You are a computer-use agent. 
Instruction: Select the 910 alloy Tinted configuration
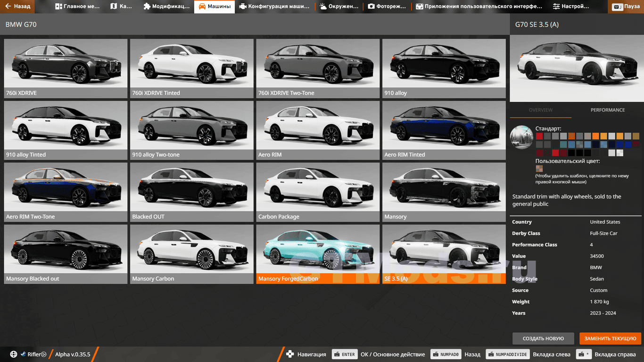pyautogui.click(x=66, y=130)
